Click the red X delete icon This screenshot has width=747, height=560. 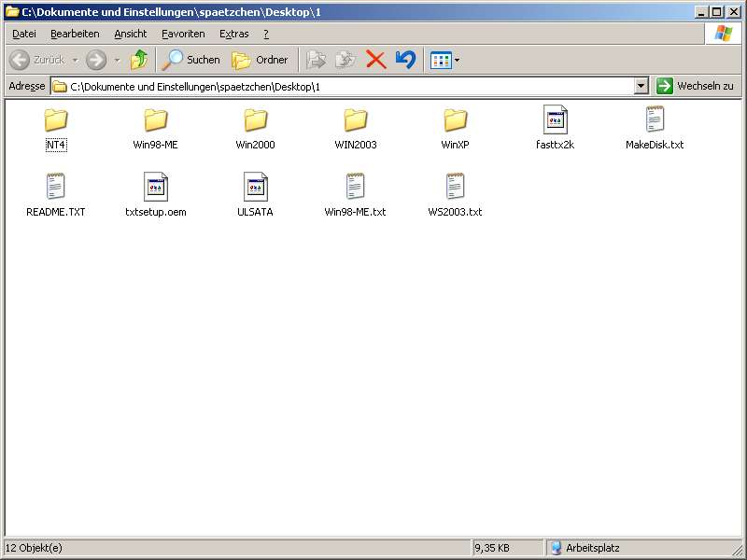[376, 60]
